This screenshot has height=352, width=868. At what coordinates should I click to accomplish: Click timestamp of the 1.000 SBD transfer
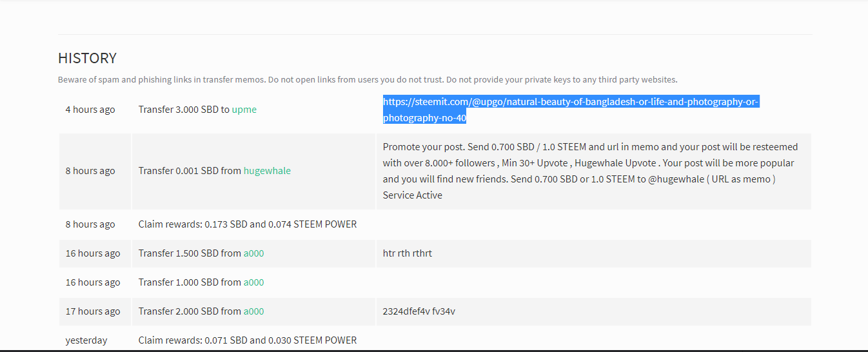coord(93,282)
